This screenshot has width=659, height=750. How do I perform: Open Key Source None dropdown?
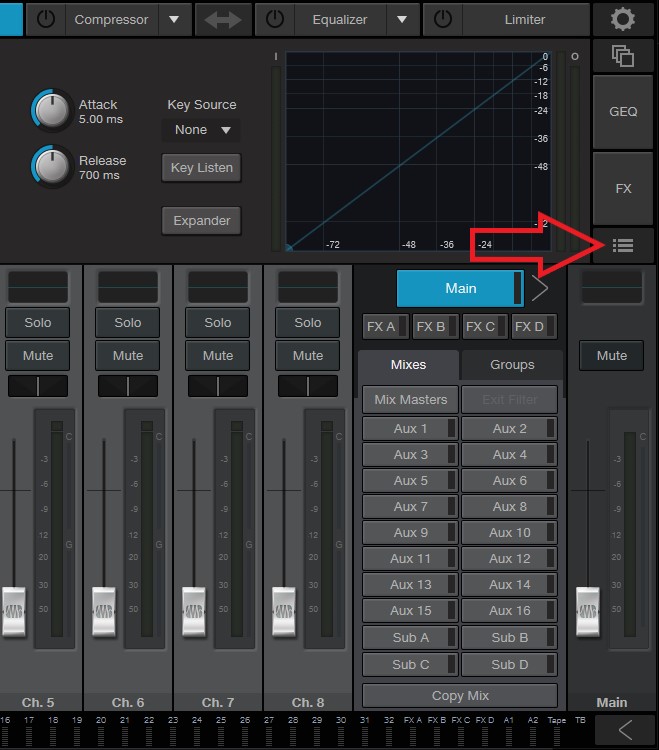coord(201,130)
